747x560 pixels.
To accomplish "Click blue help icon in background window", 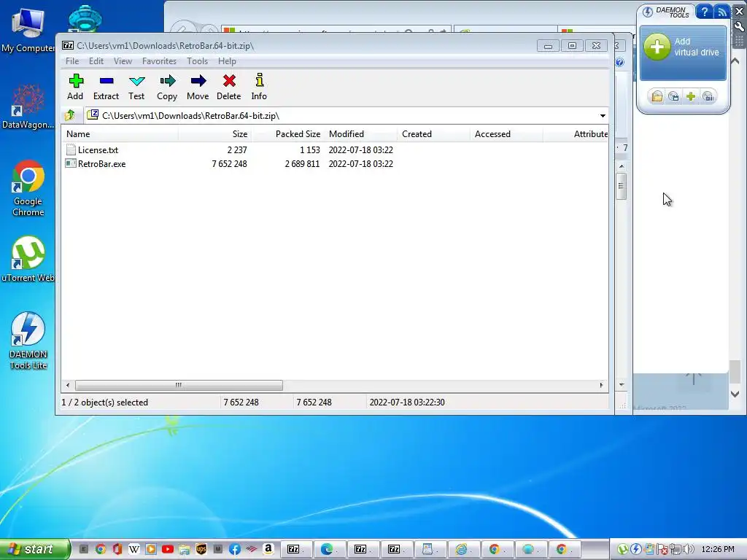I will pos(620,62).
